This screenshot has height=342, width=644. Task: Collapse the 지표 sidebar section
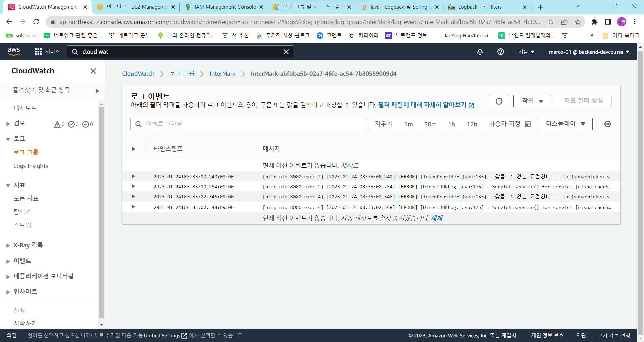[x=8, y=185]
